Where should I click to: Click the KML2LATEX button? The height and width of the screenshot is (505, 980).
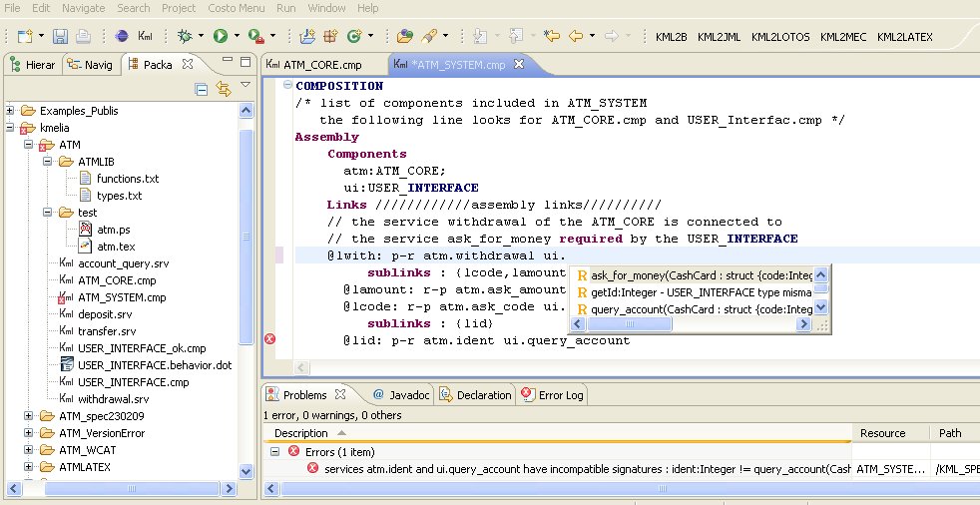pyautogui.click(x=904, y=37)
